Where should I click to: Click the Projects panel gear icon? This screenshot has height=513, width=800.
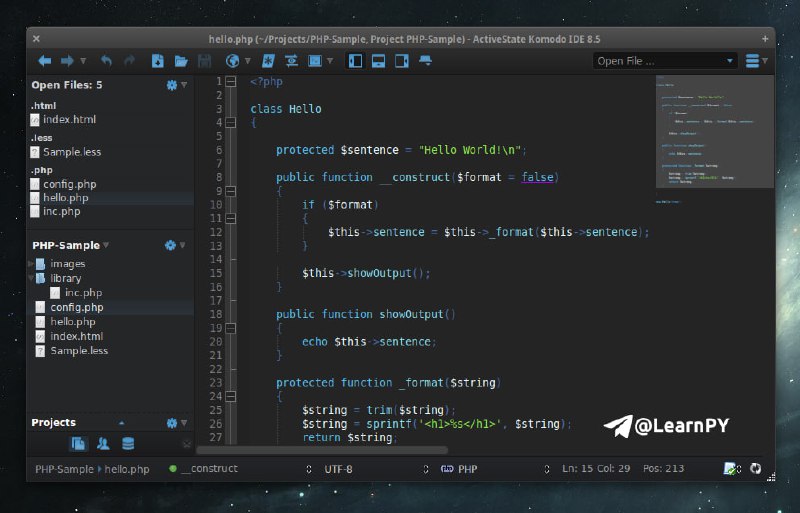pos(172,423)
